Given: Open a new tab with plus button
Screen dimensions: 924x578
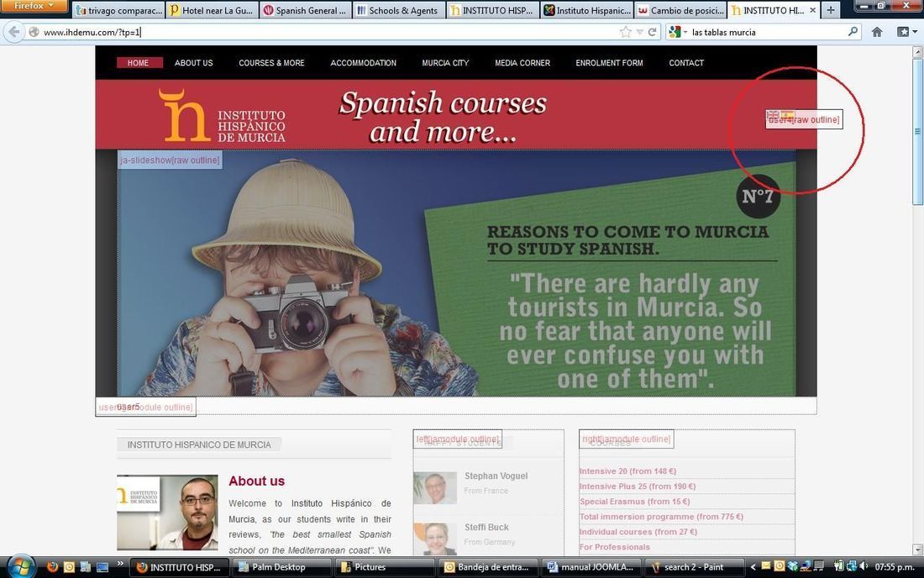Looking at the screenshot, I should (x=830, y=10).
